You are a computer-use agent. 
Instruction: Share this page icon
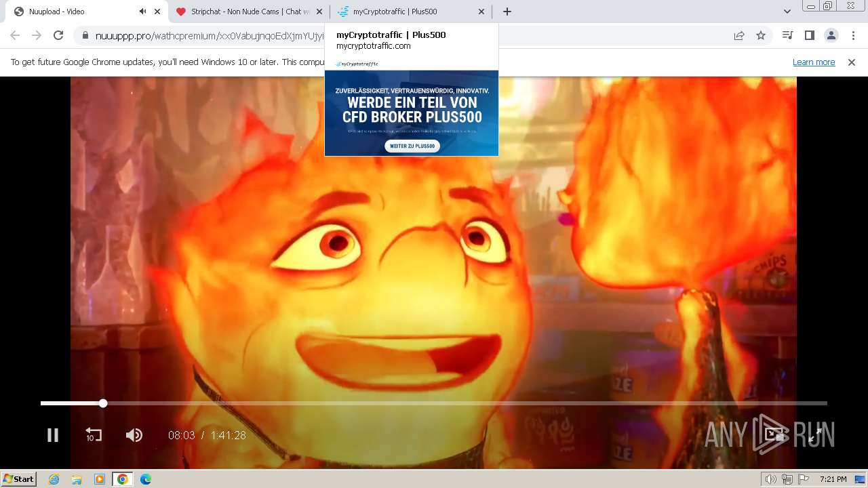[739, 36]
